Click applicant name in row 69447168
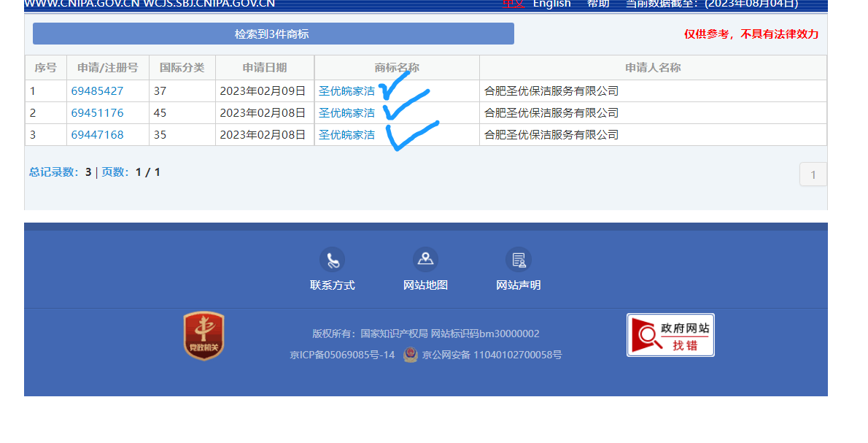This screenshot has height=443, width=868. click(x=551, y=134)
